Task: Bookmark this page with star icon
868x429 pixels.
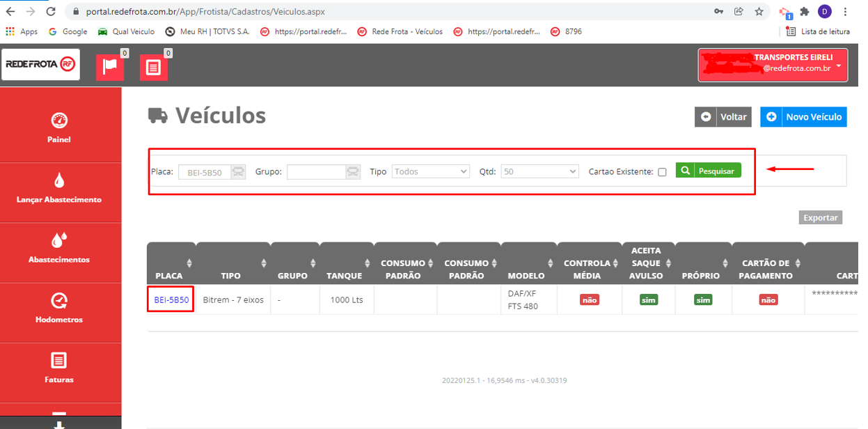Action: (x=759, y=12)
